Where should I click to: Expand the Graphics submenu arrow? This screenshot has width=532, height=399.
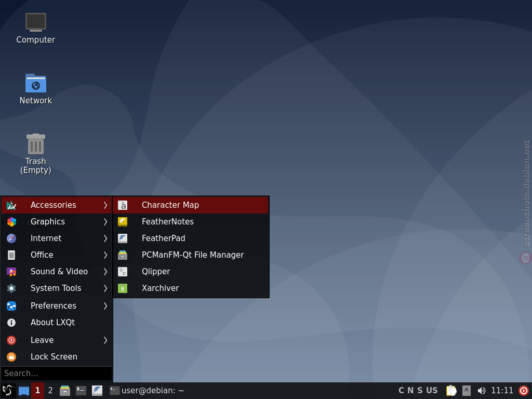105,221
